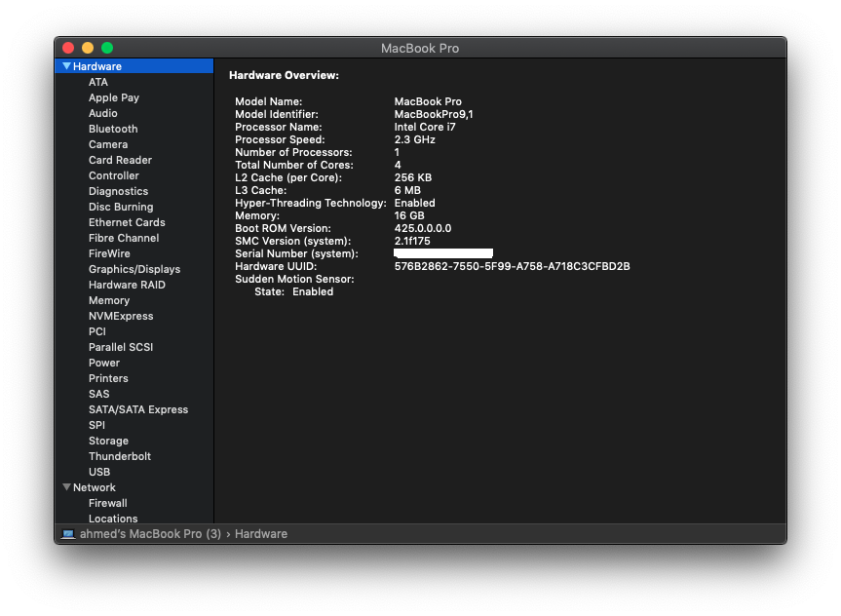
Task: Select Printers in the sidebar
Action: point(108,378)
